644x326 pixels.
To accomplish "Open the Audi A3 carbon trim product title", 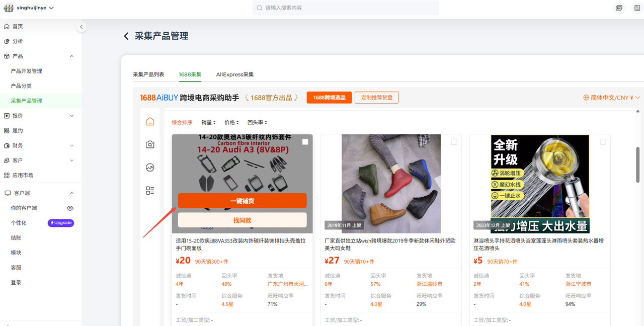I will click(x=240, y=244).
